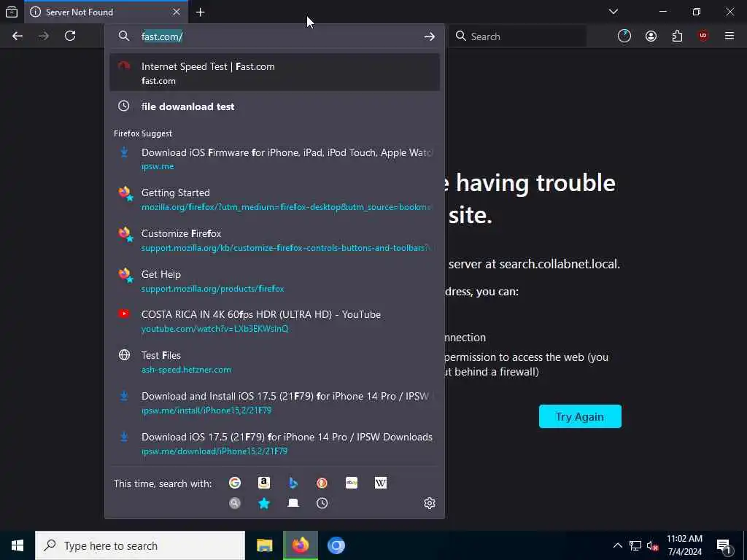Open Firefox View icon at top left
Image resolution: width=747 pixels, height=560 pixels.
coord(12,12)
